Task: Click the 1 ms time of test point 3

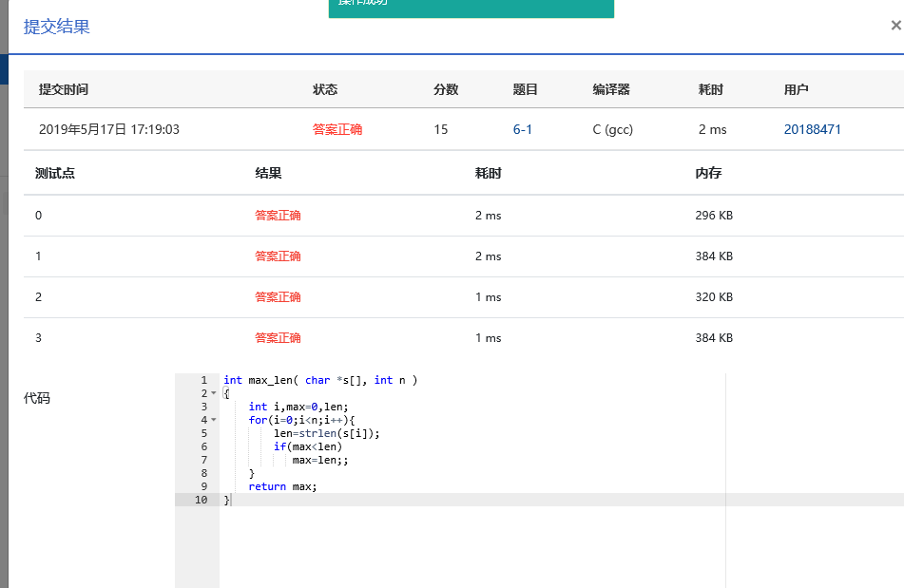Action: pos(488,338)
